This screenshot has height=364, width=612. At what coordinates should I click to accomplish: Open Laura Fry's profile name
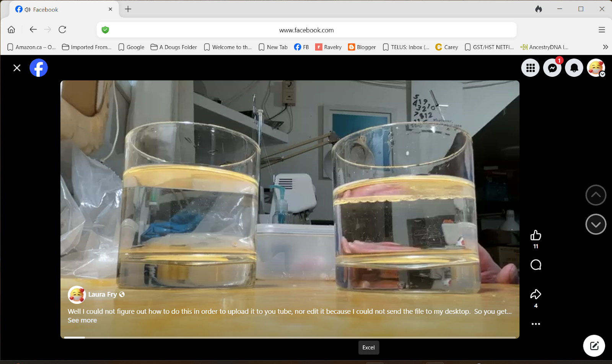(102, 294)
